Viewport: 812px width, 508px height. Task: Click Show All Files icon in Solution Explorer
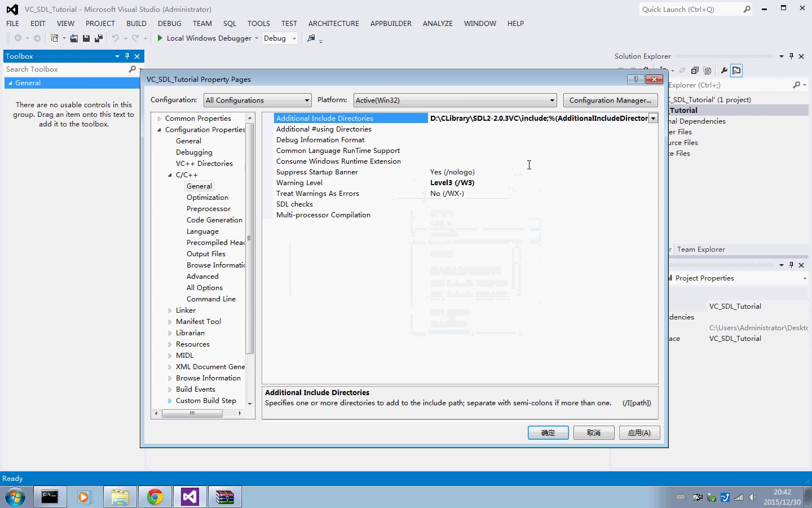(708, 71)
